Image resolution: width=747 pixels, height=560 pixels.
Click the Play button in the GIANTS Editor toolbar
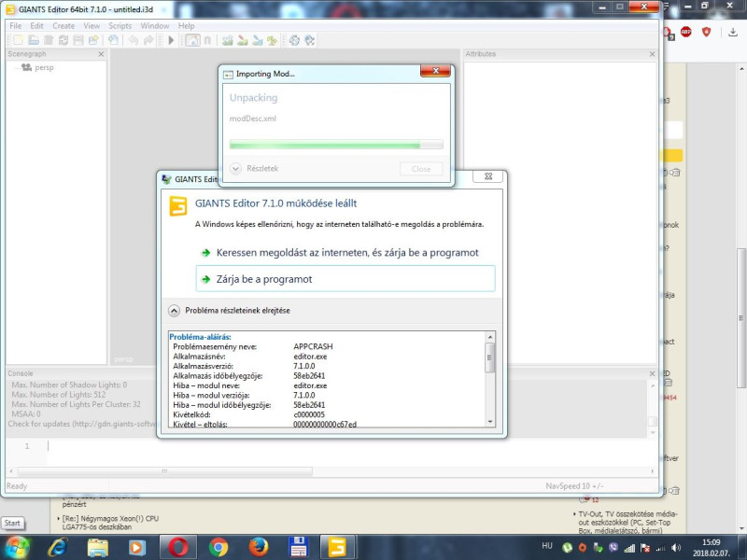pyautogui.click(x=171, y=40)
